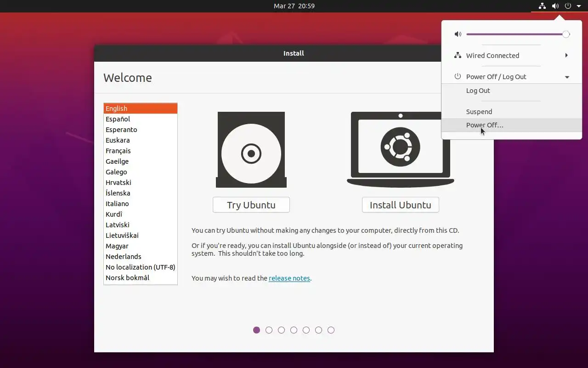Select Hrvatski in the language list

[141, 183]
